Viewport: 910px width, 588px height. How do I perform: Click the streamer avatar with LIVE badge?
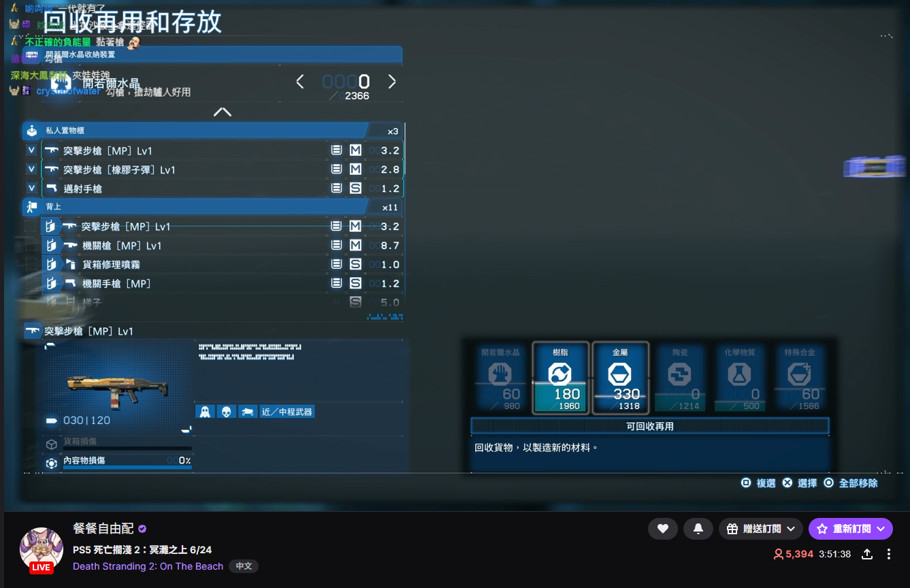coord(42,550)
